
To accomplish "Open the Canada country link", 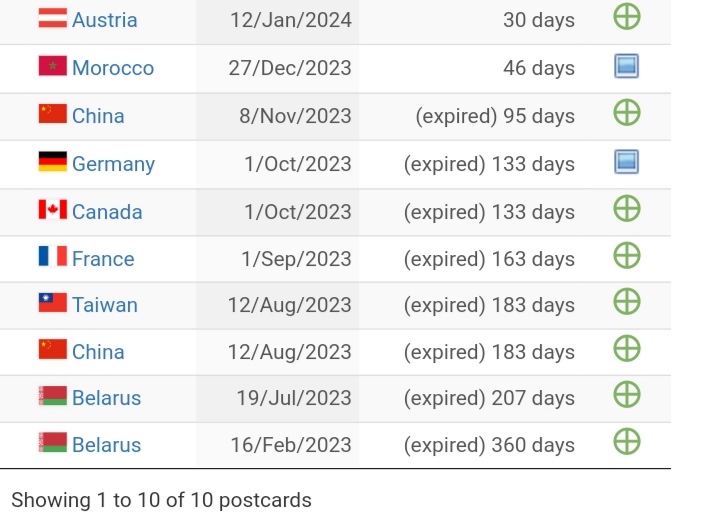I will pyautogui.click(x=107, y=212).
